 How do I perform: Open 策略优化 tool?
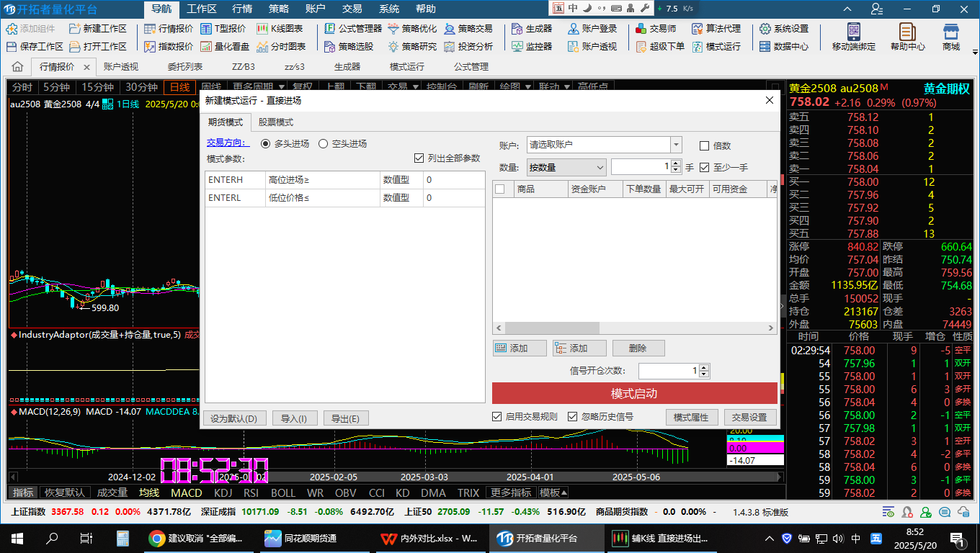point(411,29)
